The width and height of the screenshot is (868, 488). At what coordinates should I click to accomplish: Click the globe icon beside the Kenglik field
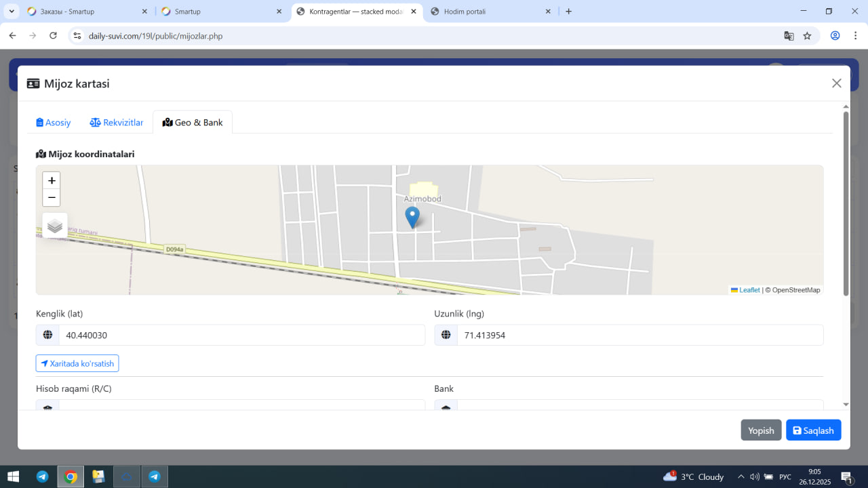click(x=47, y=335)
